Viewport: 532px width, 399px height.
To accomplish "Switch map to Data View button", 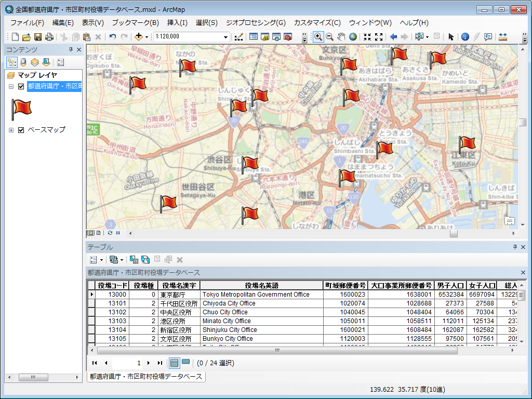I will (91, 233).
